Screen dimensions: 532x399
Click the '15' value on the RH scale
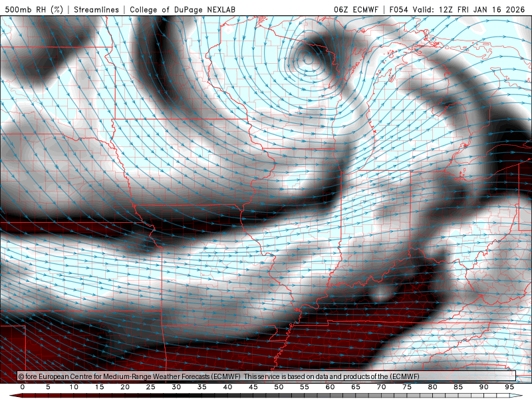click(x=99, y=387)
